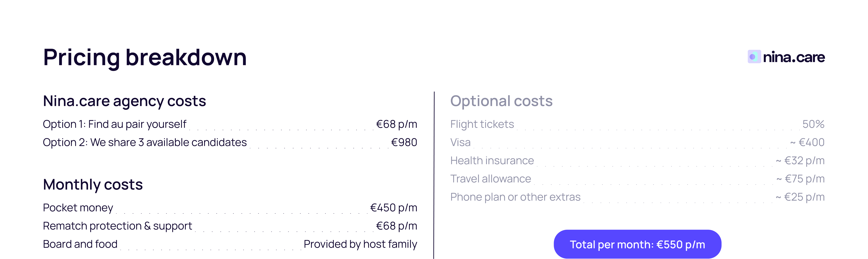Click the nina.care logo icon
The height and width of the screenshot is (259, 868).
pyautogui.click(x=754, y=57)
